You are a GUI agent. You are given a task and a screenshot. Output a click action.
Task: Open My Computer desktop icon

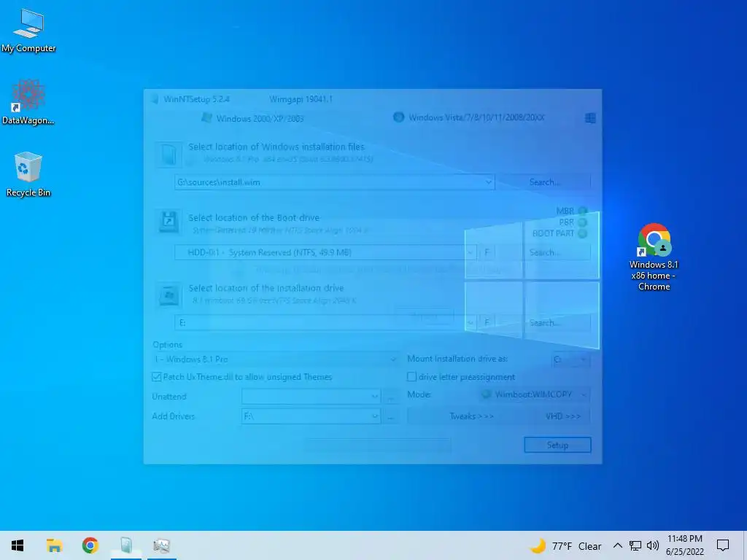click(28, 31)
